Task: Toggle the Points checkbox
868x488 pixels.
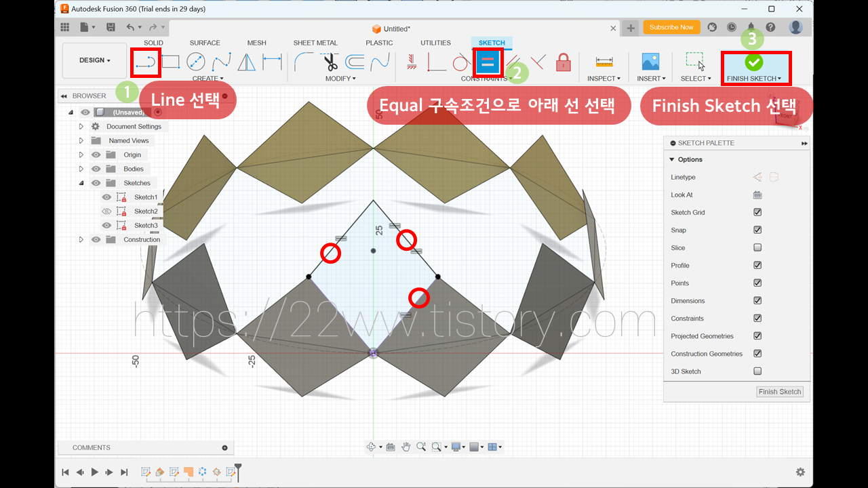Action: click(x=757, y=283)
